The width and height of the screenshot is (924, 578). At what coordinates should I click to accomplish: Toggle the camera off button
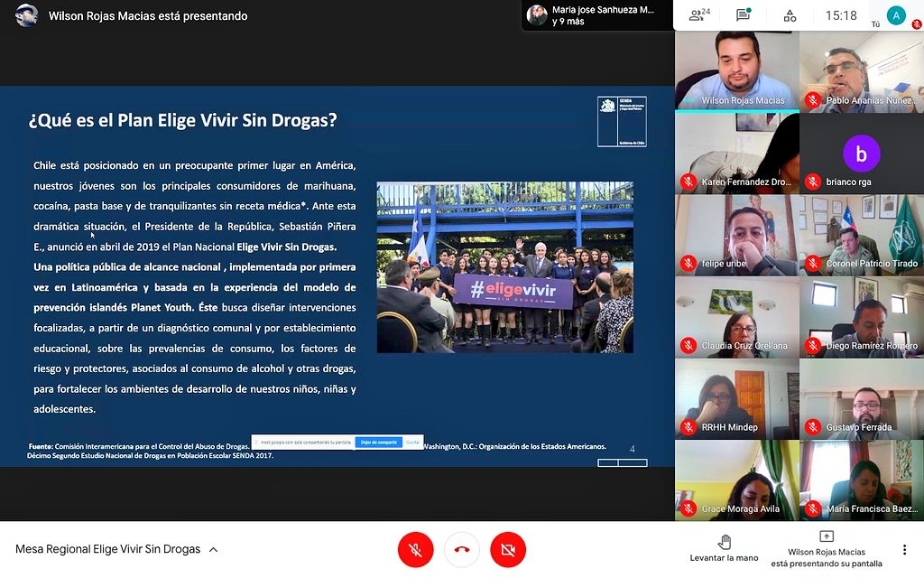click(x=508, y=550)
